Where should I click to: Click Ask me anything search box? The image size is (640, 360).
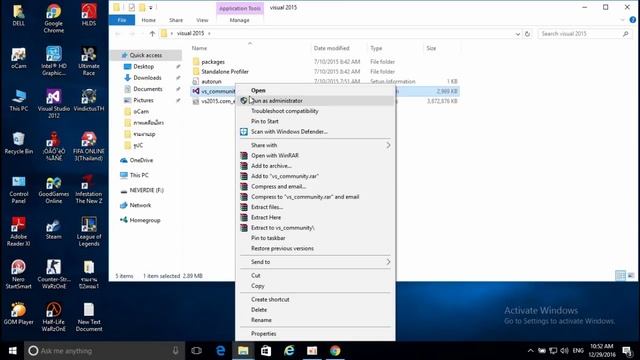point(104,351)
